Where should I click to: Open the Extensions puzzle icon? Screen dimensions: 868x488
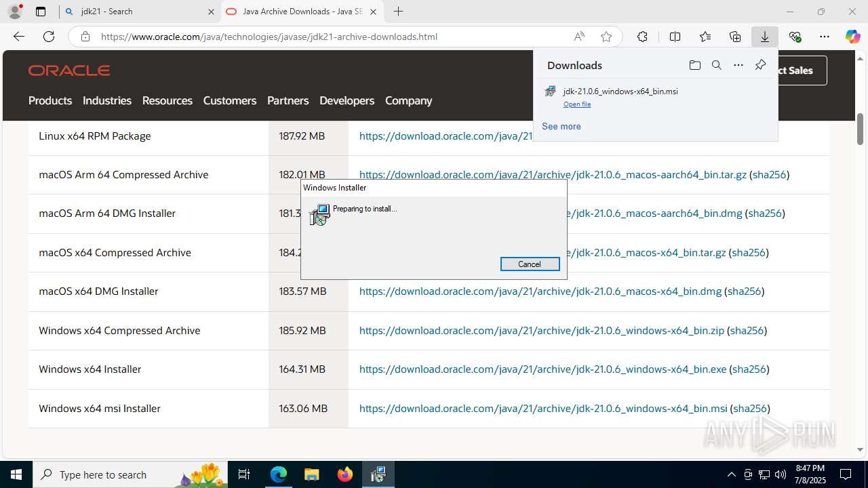tap(642, 37)
